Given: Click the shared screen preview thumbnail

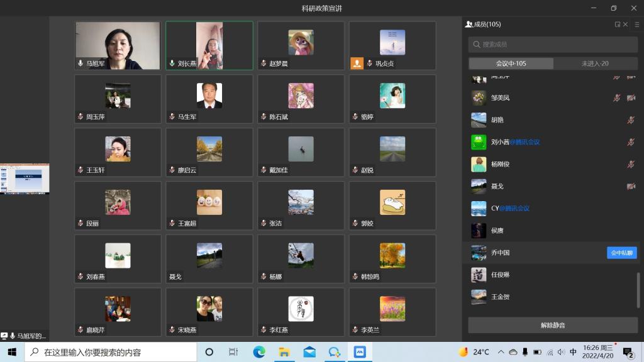Looking at the screenshot, I should coord(25,179).
